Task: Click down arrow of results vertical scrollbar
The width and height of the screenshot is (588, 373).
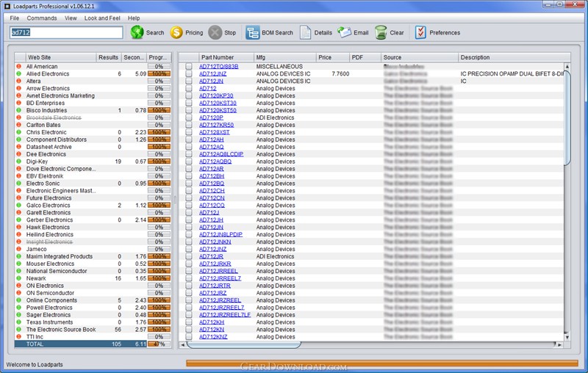Action: point(567,337)
